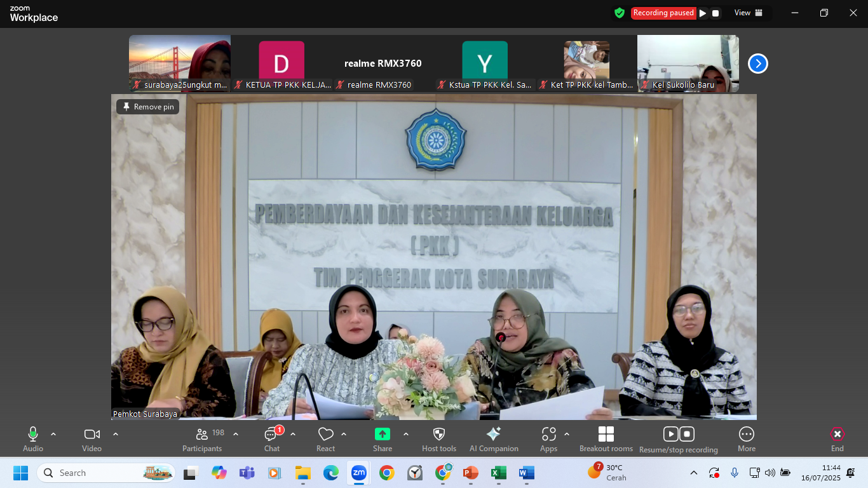Open PowerPoint from the taskbar
This screenshot has width=868, height=488.
point(470,473)
